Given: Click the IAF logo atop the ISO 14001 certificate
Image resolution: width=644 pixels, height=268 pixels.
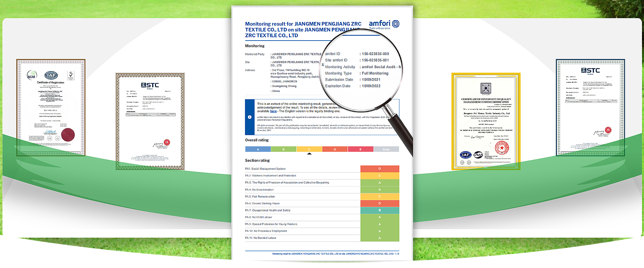Looking at the screenshot, I should tap(51, 75).
